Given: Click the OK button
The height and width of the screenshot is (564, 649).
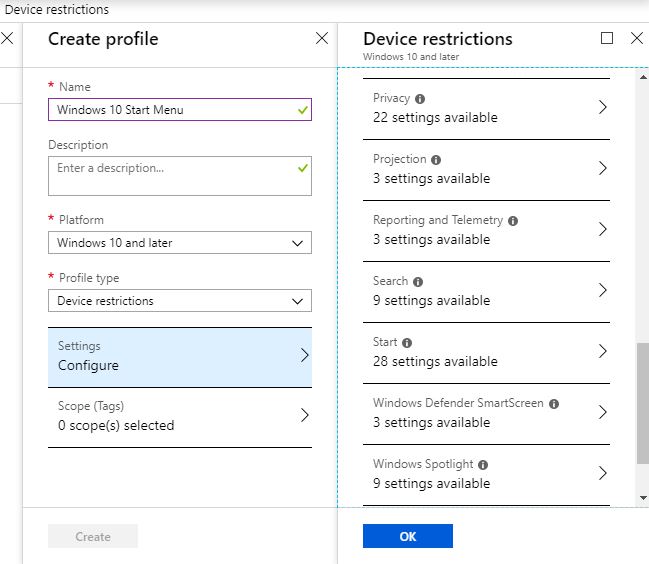Looking at the screenshot, I should coord(407,536).
